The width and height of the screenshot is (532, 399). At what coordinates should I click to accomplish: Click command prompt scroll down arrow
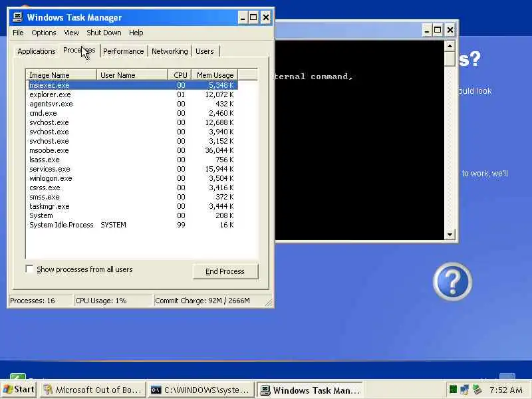point(450,234)
